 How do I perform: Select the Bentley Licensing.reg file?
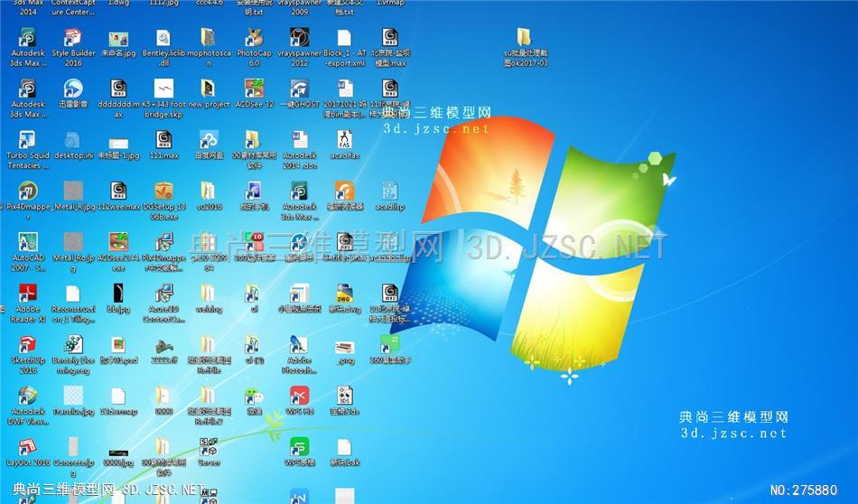[x=73, y=345]
